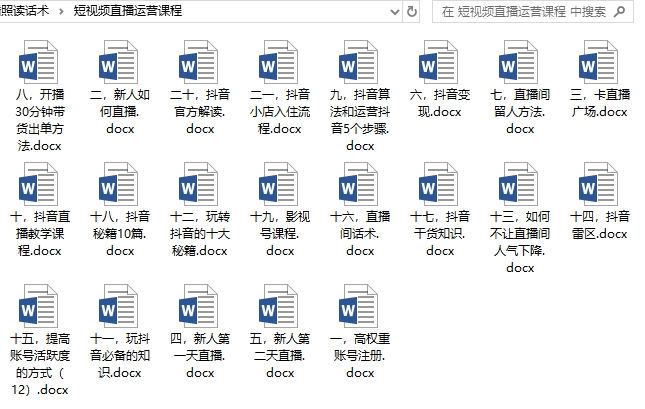The width and height of the screenshot is (645, 409).
Task: Open the 八，开播30分钟带货出单方法.docx file
Action: click(x=39, y=66)
